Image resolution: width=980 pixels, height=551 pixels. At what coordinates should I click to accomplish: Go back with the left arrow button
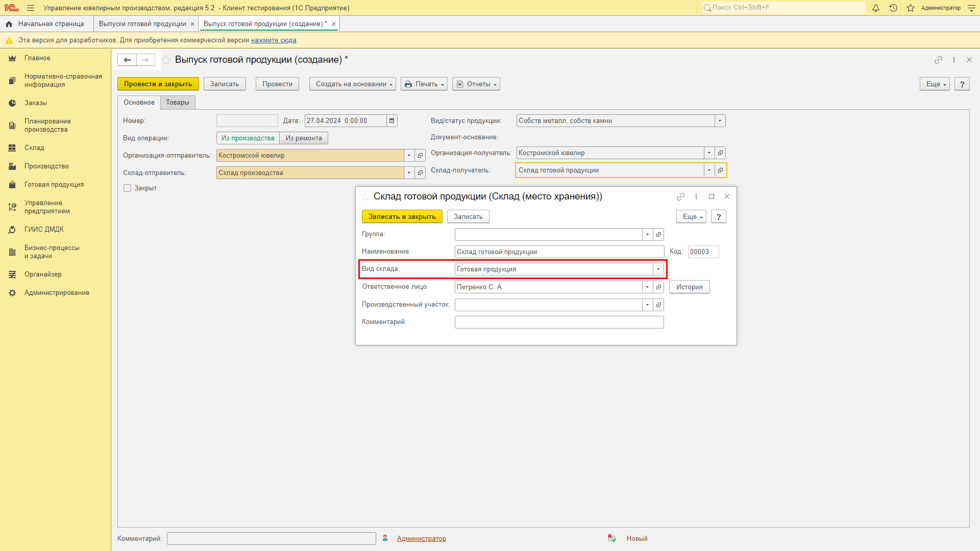(x=127, y=60)
